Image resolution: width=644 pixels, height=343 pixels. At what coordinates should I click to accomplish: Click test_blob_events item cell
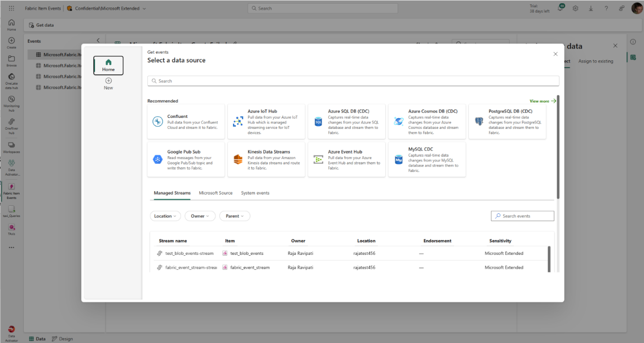click(243, 253)
